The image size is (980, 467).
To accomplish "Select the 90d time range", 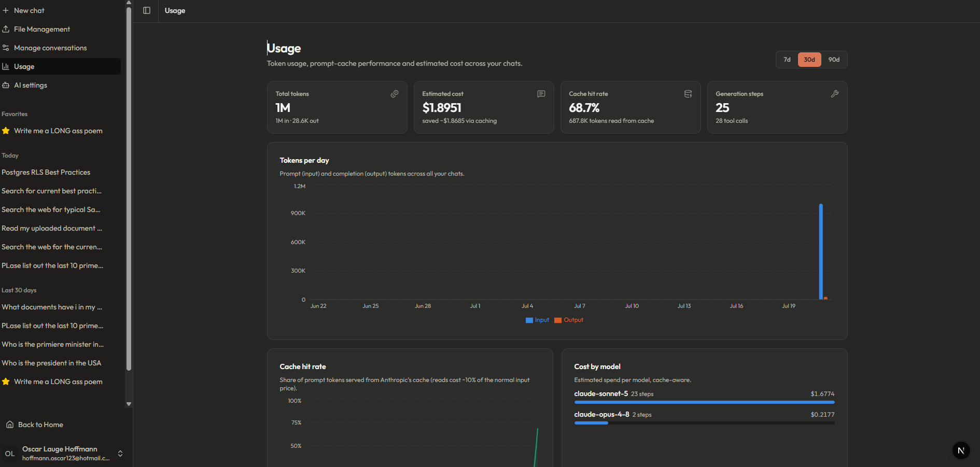I will (x=834, y=60).
